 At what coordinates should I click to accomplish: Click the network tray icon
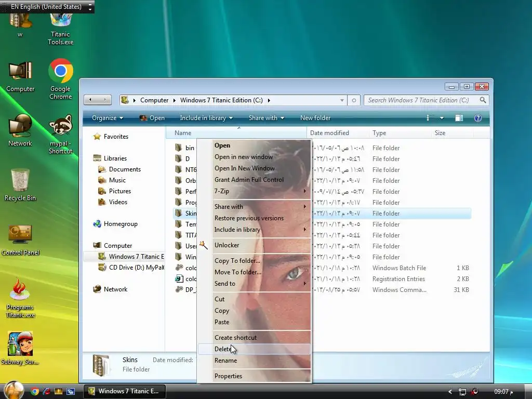(462, 392)
